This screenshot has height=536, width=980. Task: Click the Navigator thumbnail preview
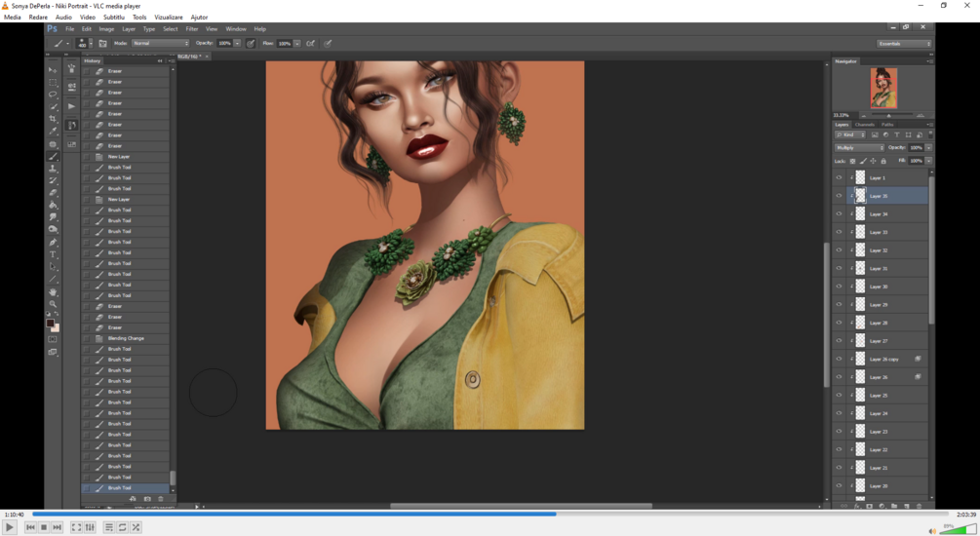tap(883, 88)
